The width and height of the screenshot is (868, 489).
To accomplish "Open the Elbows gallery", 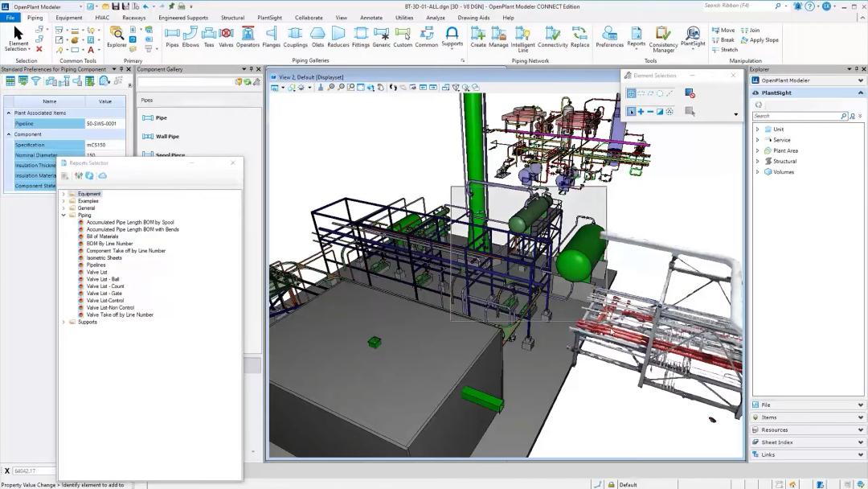I will point(190,37).
